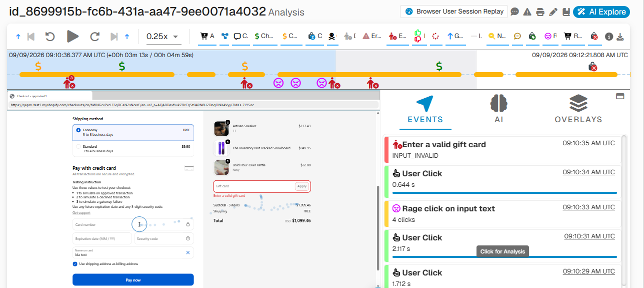Click the blue up-arrow G filter
This screenshot has width=644, height=288.
pyautogui.click(x=454, y=36)
